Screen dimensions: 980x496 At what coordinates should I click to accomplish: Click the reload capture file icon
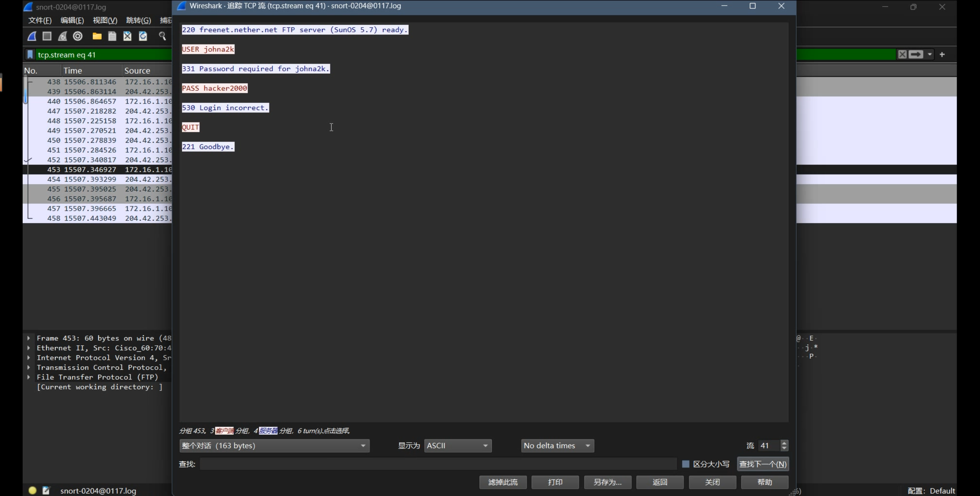point(143,36)
